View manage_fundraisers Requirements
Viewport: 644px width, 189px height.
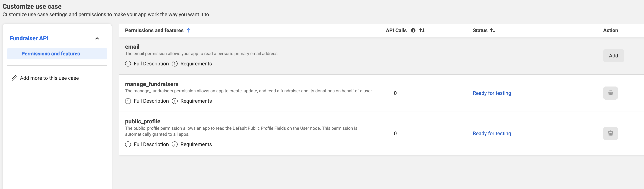point(196,101)
